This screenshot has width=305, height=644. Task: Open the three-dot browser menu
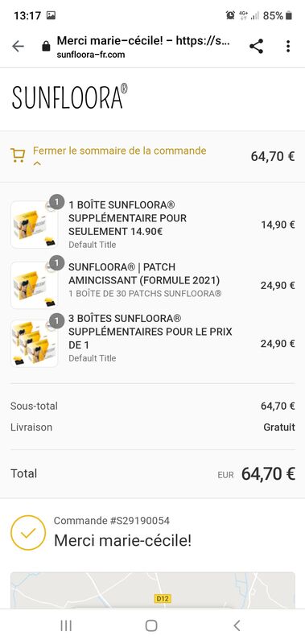288,47
